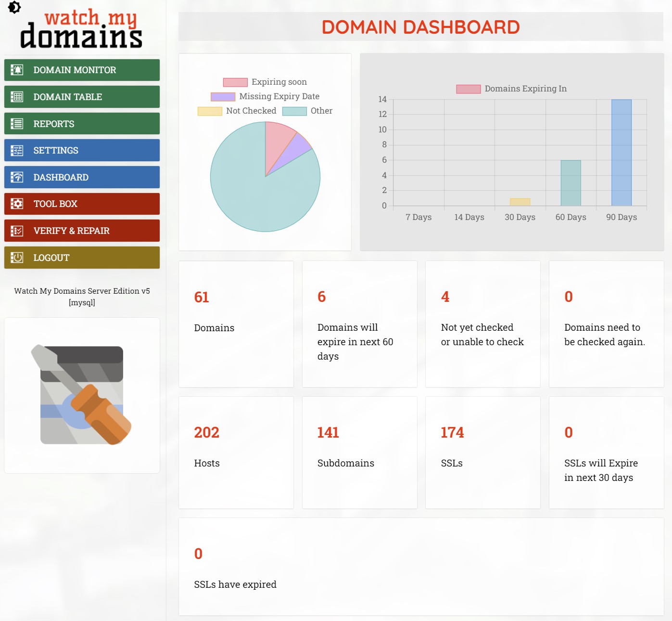Click the Other legend color swatch
Viewport: 672px width, 621px height.
[x=295, y=111]
